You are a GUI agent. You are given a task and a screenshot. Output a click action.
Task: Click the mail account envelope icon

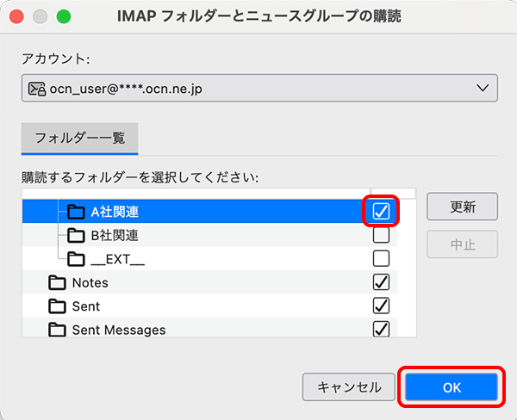pyautogui.click(x=36, y=88)
